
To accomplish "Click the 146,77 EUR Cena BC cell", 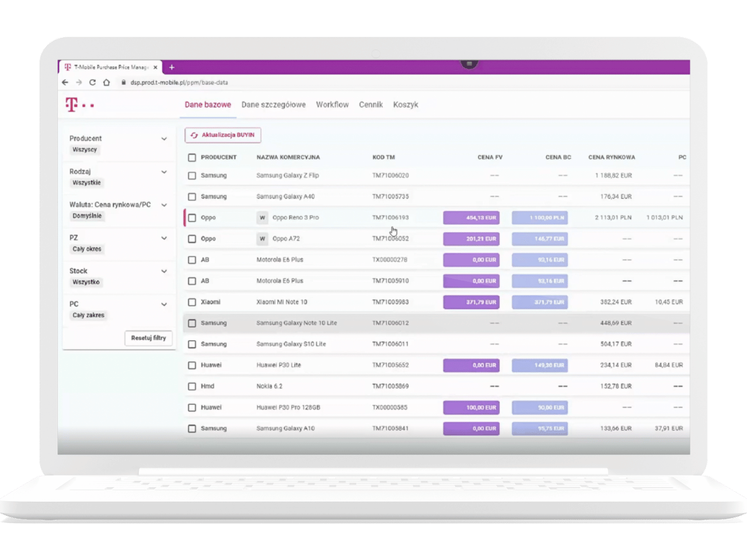I will tap(540, 239).
